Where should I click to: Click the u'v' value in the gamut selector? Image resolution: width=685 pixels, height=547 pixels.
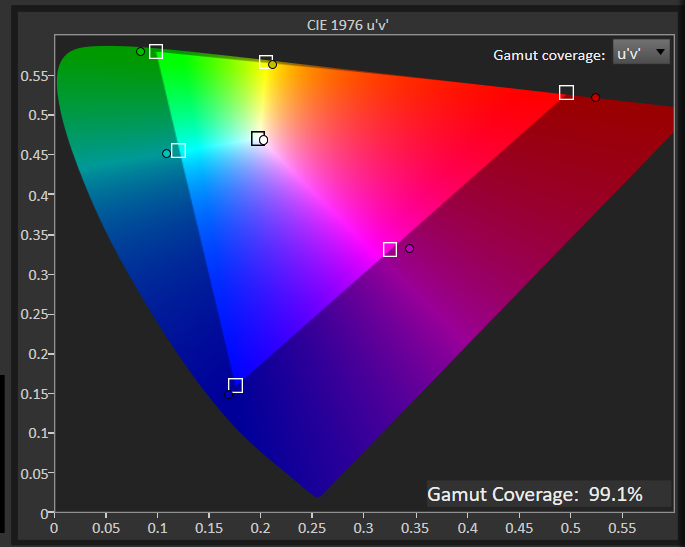click(629, 54)
